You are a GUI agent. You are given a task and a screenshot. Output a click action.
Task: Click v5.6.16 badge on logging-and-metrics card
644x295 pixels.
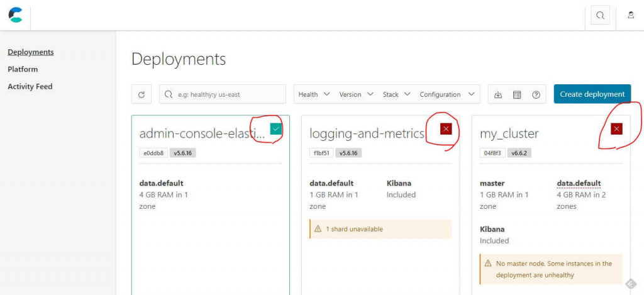pyautogui.click(x=348, y=153)
